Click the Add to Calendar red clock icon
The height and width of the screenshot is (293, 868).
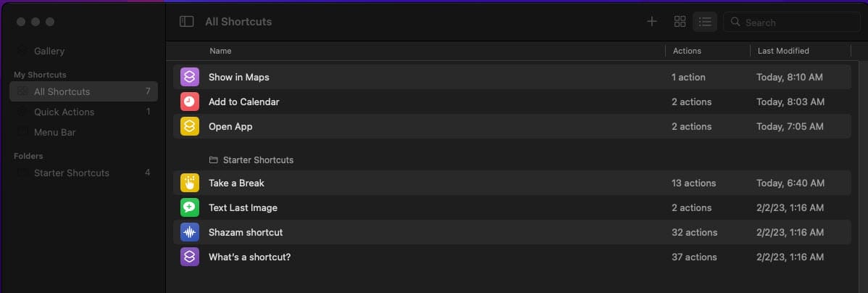(190, 102)
